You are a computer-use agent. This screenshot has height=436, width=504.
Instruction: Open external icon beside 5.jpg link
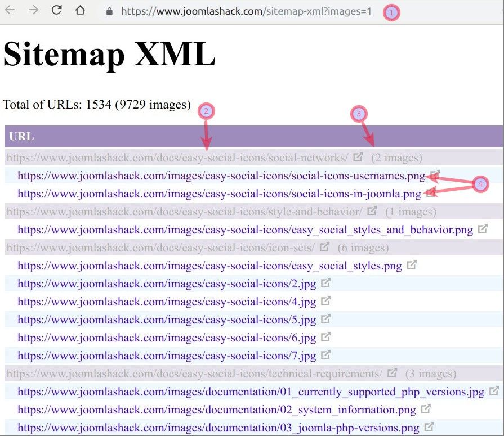coord(325,319)
